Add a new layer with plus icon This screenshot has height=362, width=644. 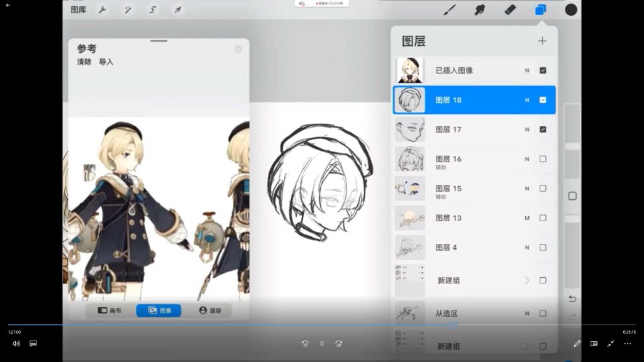pos(542,41)
